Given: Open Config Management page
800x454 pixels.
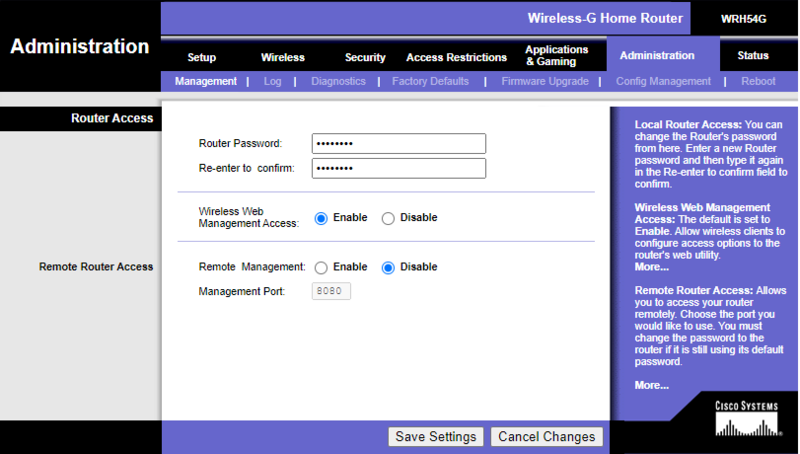Looking at the screenshot, I should 663,81.
